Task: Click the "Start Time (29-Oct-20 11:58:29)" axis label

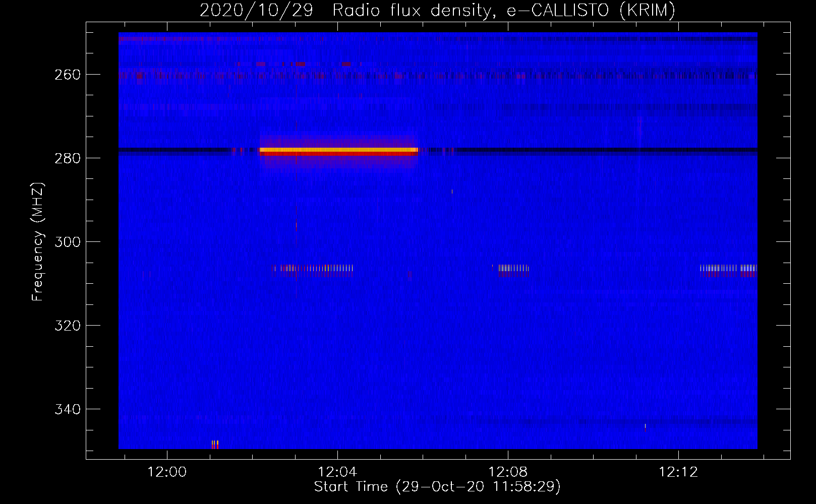Action: pos(437,487)
